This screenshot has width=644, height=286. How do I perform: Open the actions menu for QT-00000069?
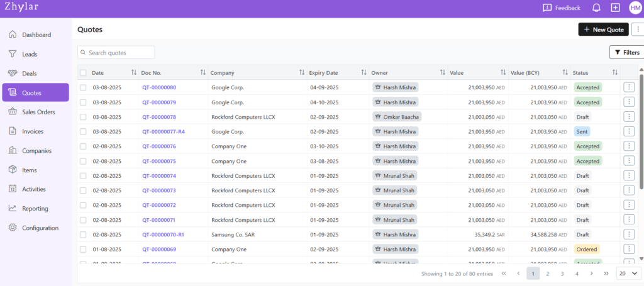628,250
